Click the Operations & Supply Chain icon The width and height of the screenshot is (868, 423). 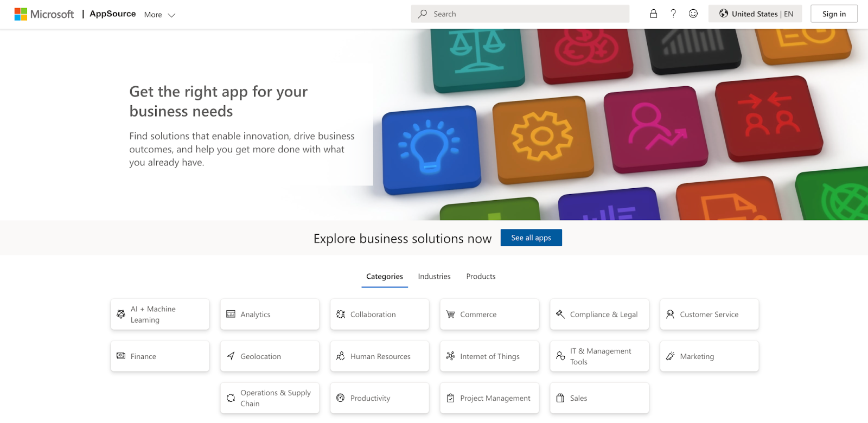(231, 398)
